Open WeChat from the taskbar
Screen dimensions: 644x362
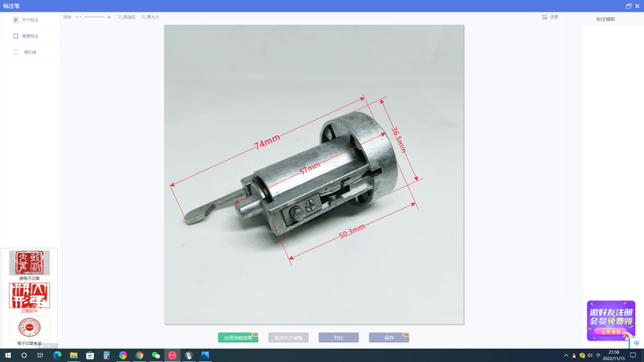156,356
